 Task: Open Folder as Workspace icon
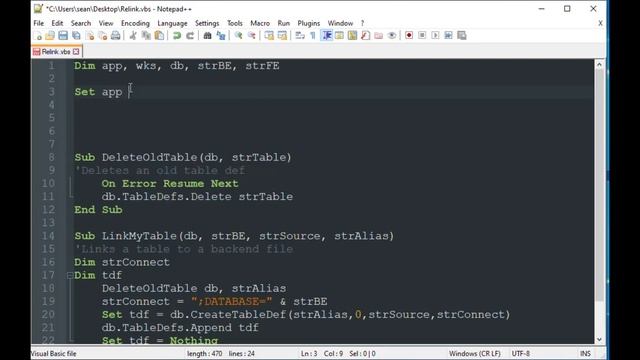(x=379, y=36)
